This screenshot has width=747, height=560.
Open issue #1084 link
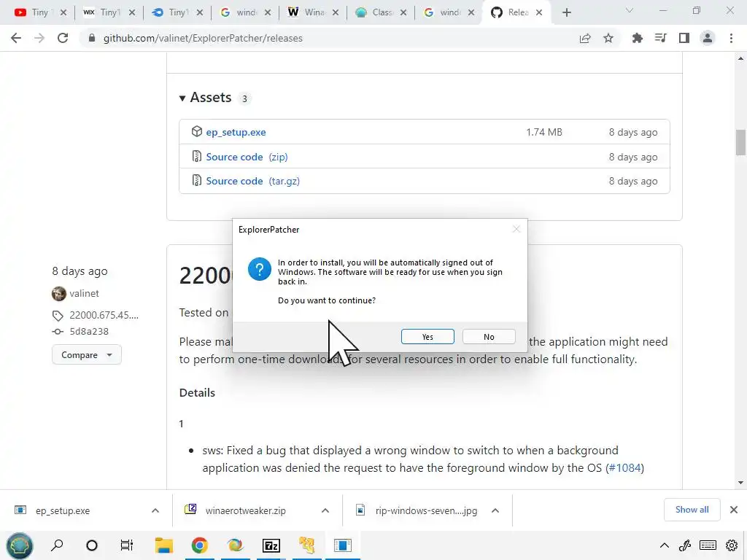click(x=624, y=467)
